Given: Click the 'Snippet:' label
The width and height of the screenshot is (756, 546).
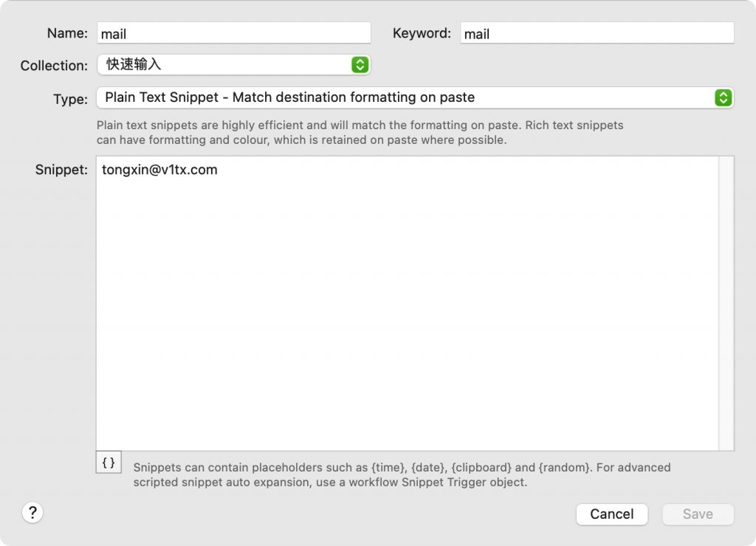Looking at the screenshot, I should (61, 170).
